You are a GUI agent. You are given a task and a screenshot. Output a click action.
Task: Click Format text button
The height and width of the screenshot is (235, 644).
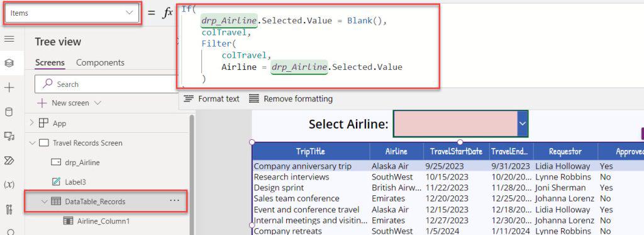click(x=211, y=99)
